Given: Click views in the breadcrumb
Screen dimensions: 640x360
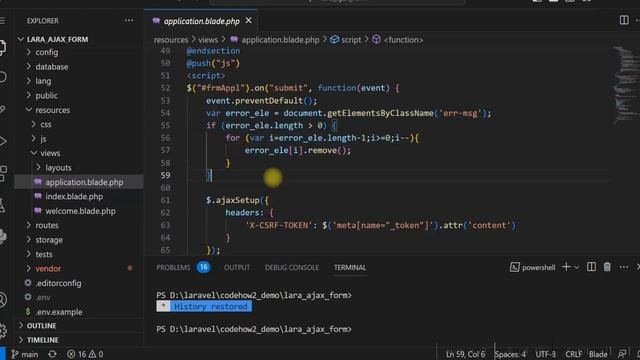Looking at the screenshot, I should tap(208, 40).
